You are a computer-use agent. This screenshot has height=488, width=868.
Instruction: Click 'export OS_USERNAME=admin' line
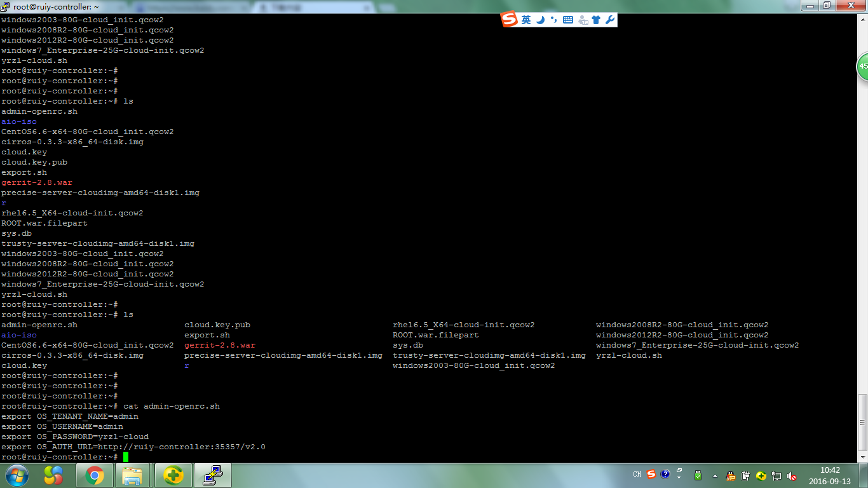coord(62,426)
